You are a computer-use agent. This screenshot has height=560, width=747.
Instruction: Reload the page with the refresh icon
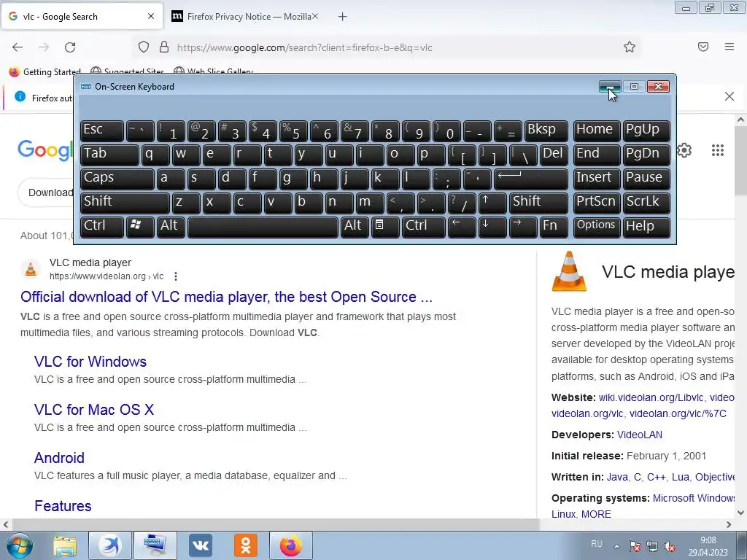coord(70,47)
